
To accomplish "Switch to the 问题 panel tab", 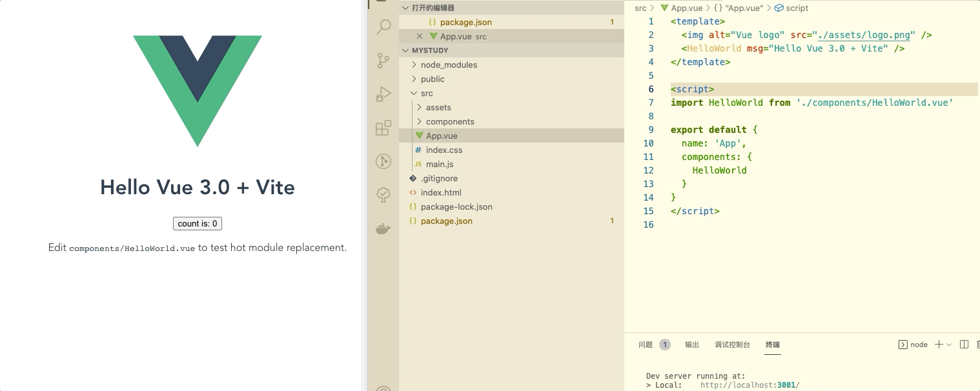I will (646, 345).
